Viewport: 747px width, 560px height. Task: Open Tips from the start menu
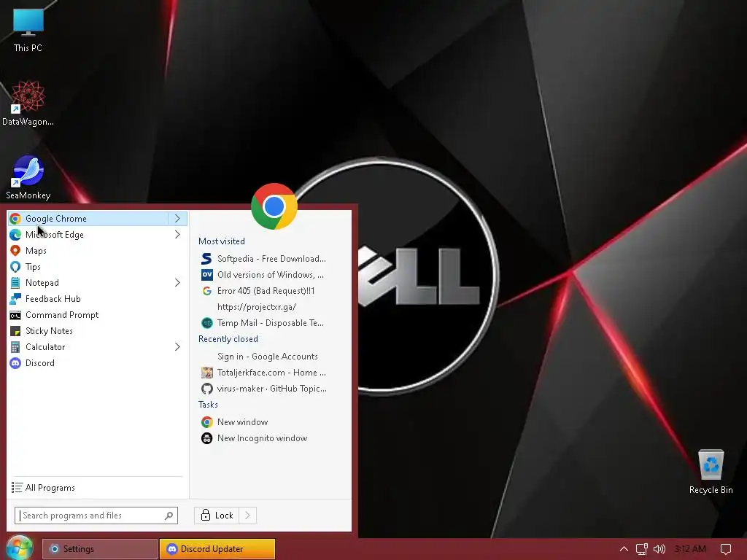(x=98, y=267)
